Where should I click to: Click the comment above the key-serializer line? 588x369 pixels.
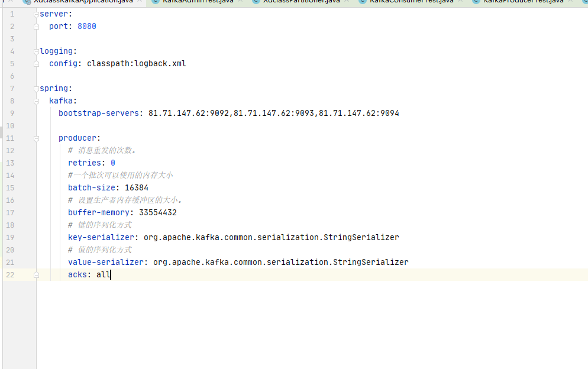100,225
